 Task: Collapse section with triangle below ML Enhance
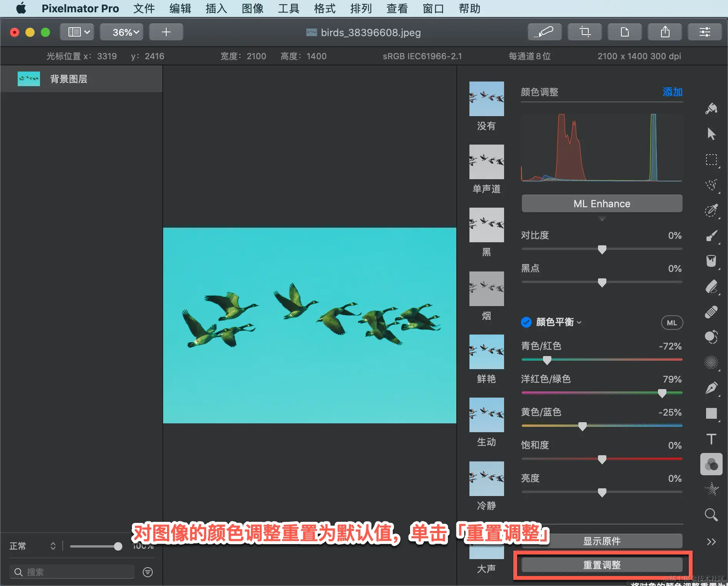[x=602, y=219]
